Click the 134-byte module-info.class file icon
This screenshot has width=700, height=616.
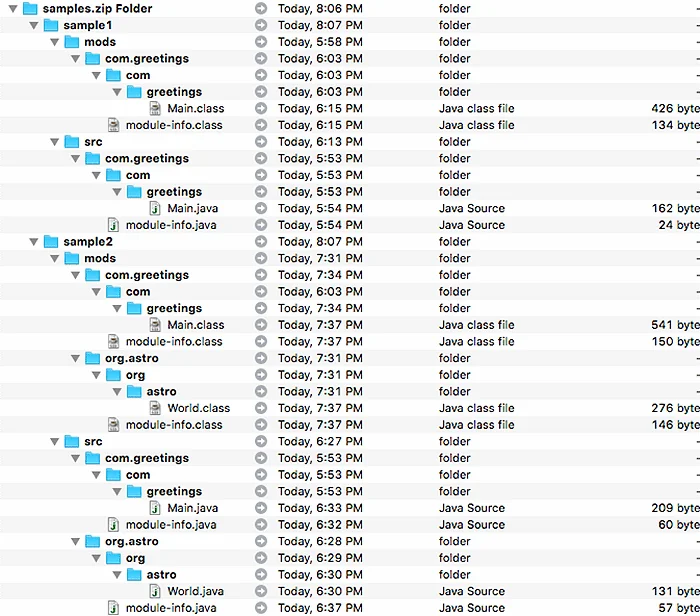point(113,125)
